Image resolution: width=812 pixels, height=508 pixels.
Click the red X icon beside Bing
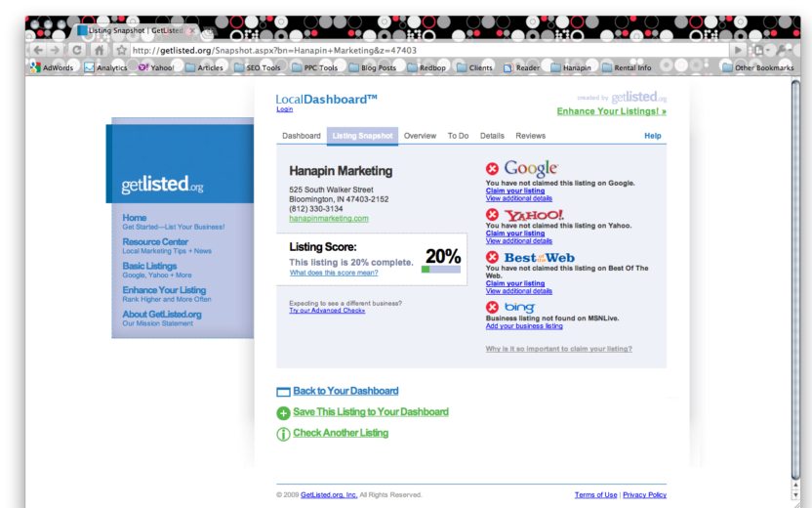point(492,307)
